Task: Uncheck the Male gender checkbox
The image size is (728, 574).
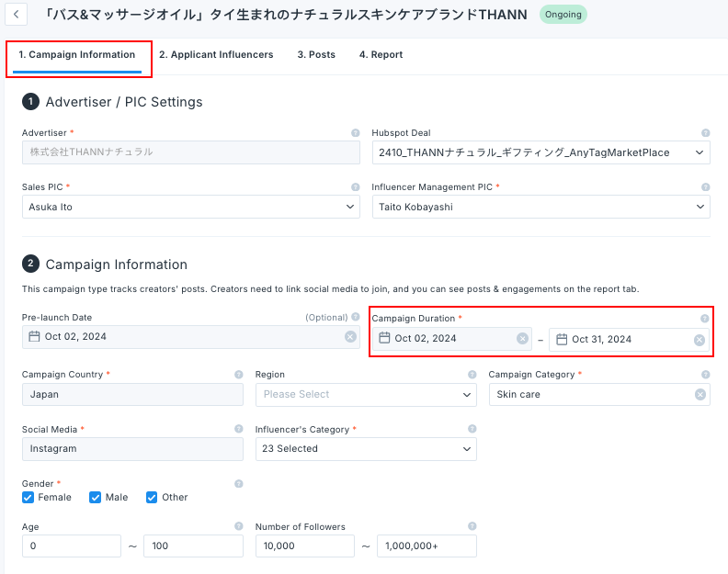Action: pos(96,497)
